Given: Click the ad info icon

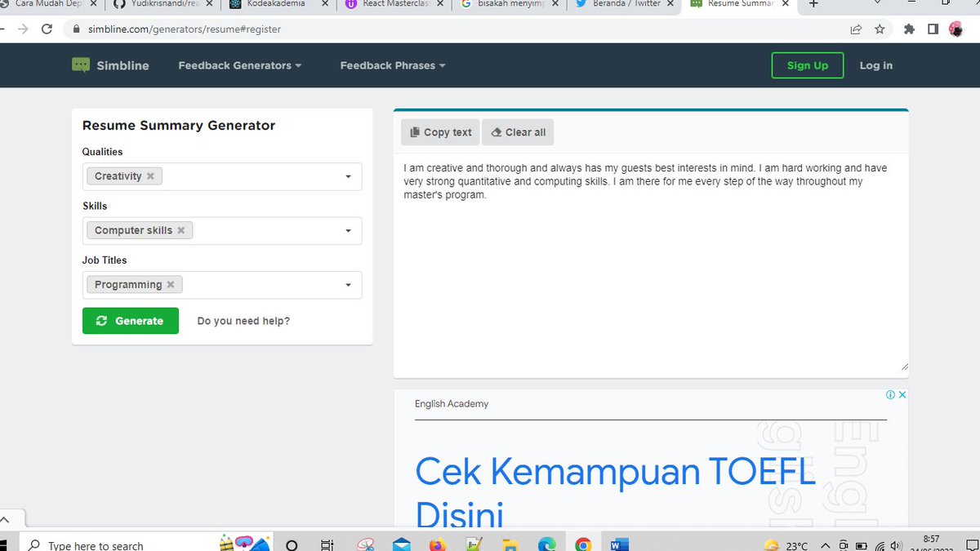Looking at the screenshot, I should point(890,394).
